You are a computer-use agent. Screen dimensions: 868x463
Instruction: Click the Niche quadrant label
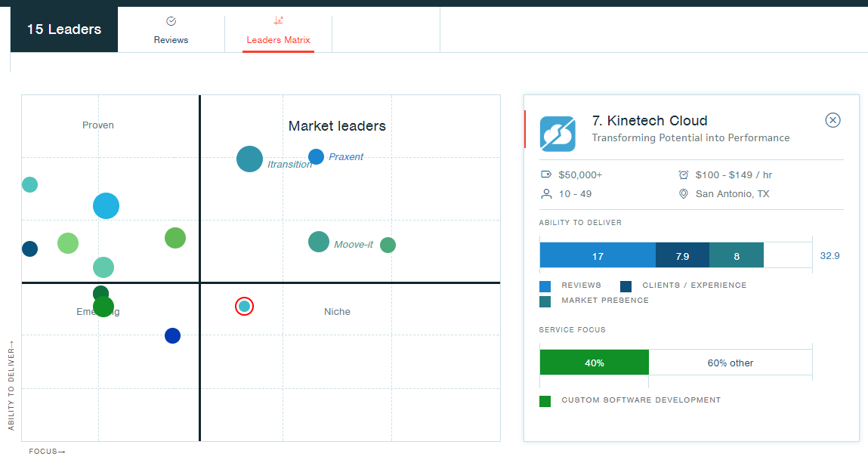[x=337, y=311]
